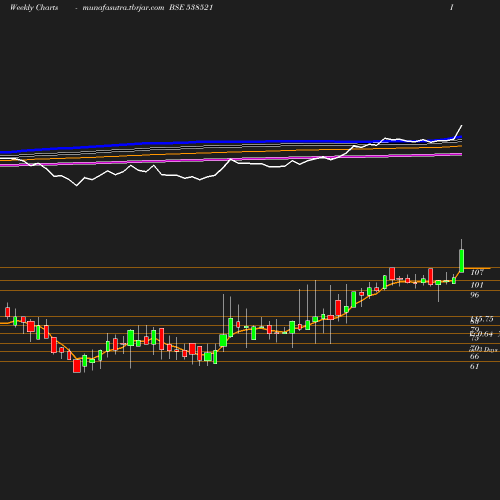Click the '61' price level label
This screenshot has height=500, width=500.
[475, 367]
